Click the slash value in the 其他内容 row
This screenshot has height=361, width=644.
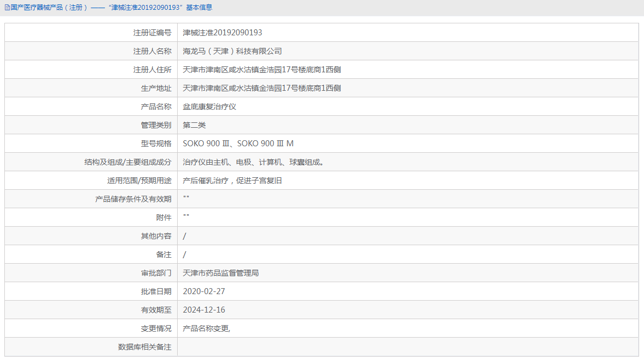click(184, 236)
